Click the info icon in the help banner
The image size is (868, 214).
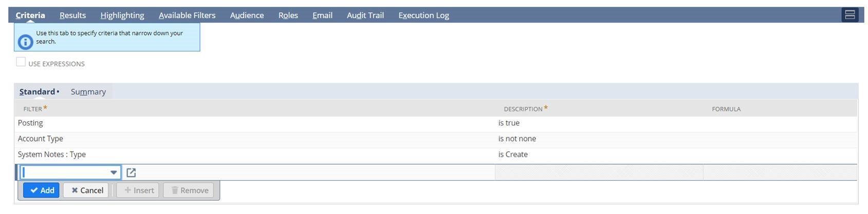(x=25, y=42)
